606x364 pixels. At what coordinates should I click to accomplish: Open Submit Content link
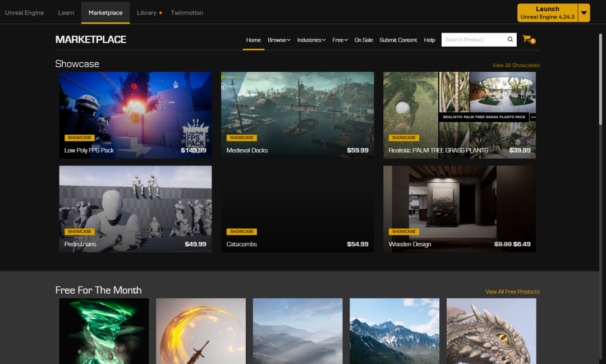click(x=398, y=40)
